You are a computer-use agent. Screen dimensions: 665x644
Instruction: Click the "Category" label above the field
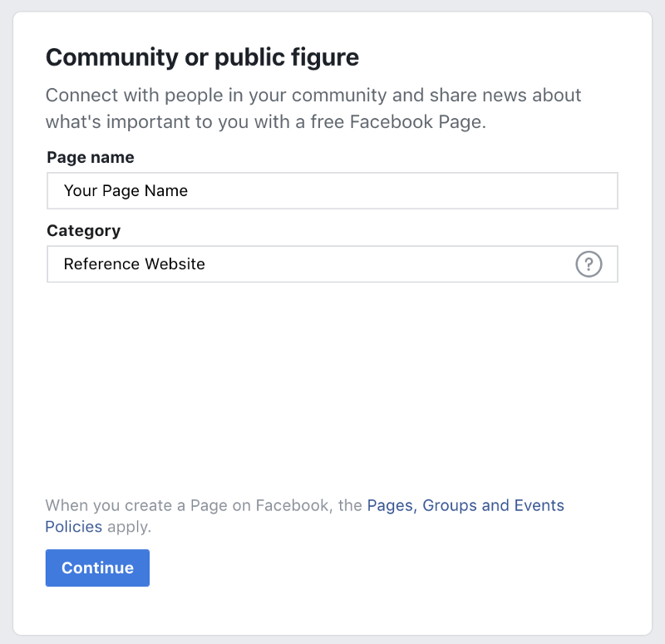[x=83, y=230]
